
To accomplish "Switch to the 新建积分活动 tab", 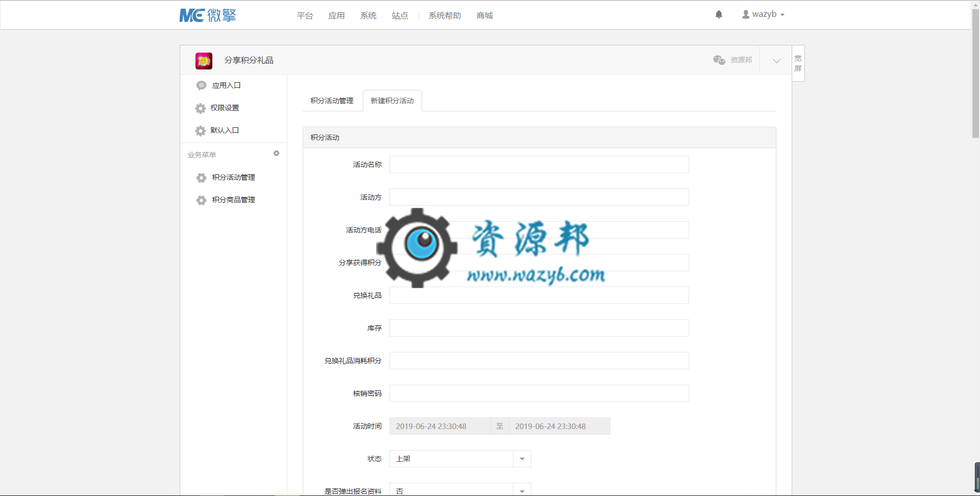I will click(393, 101).
